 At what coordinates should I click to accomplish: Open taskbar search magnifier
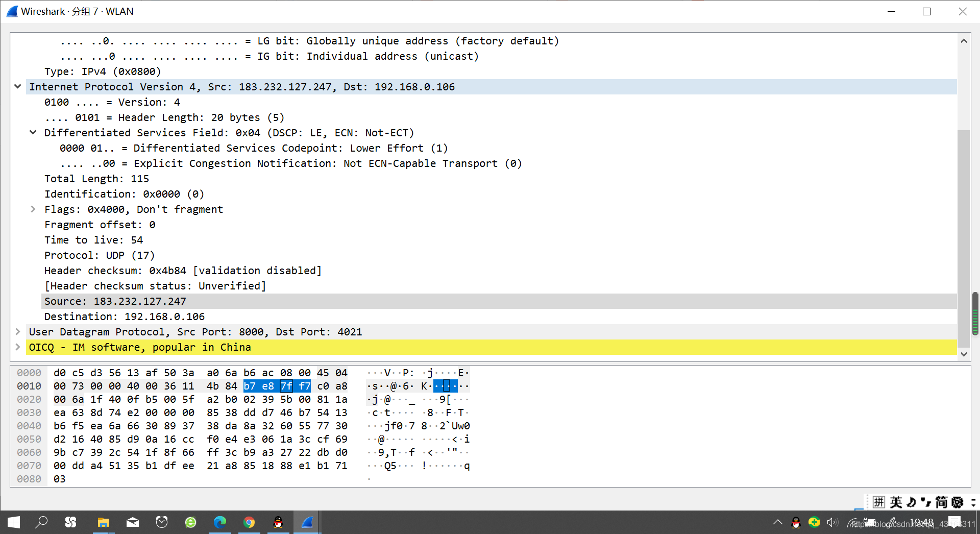click(x=41, y=522)
